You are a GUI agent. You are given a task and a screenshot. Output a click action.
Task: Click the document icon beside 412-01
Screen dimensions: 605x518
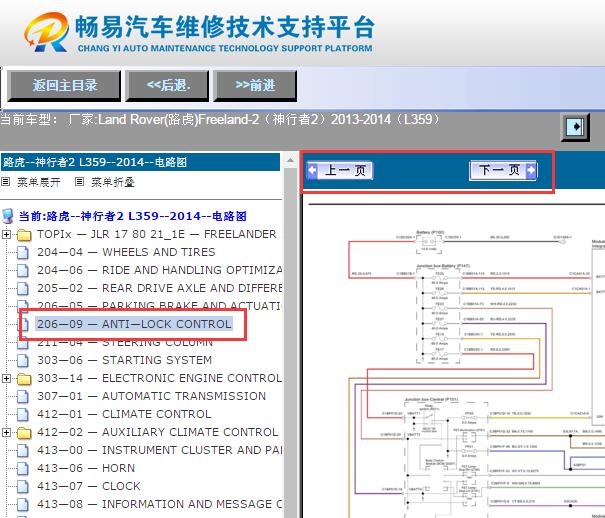23,414
